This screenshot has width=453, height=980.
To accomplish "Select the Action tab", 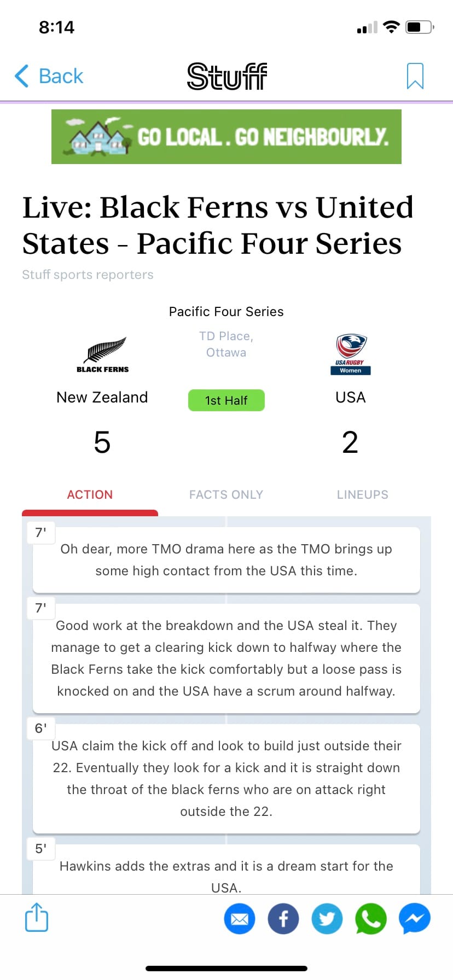I will 90,494.
